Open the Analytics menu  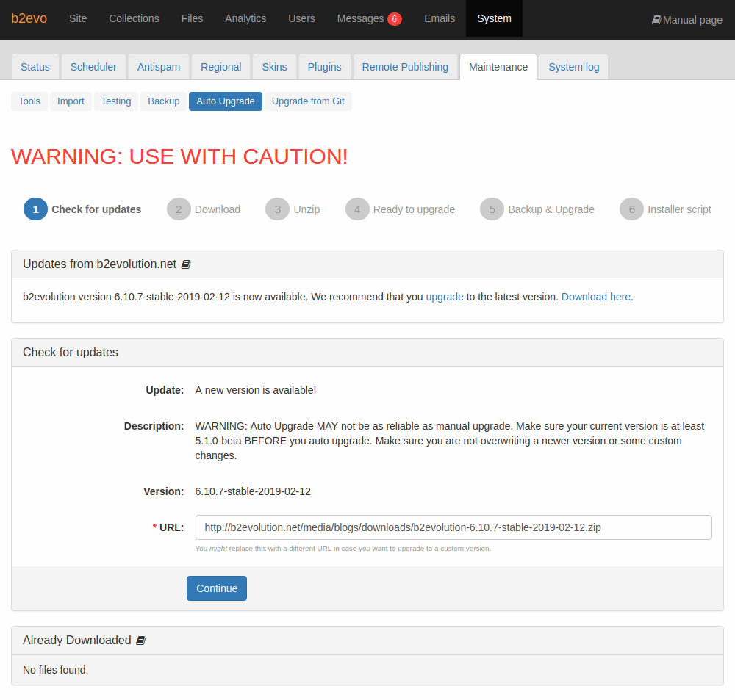(x=245, y=18)
